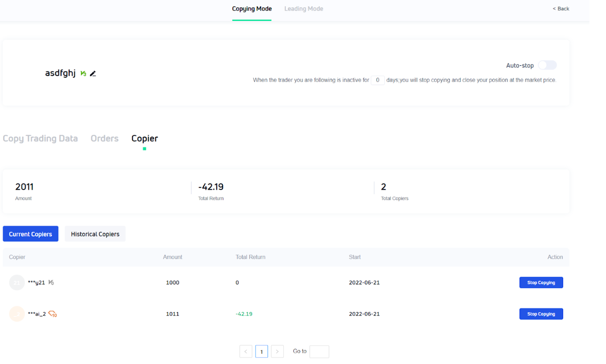Click the Back link
Image resolution: width=606 pixels, height=364 pixels.
[x=561, y=9]
